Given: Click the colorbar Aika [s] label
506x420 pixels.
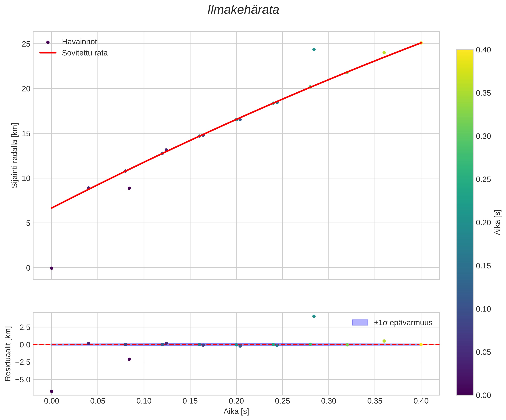Looking at the screenshot, I should [497, 222].
